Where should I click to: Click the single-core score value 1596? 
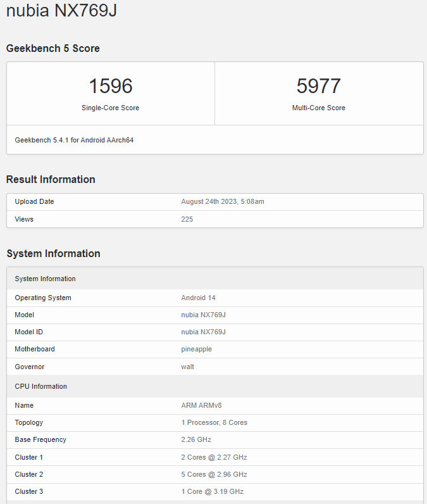click(110, 86)
